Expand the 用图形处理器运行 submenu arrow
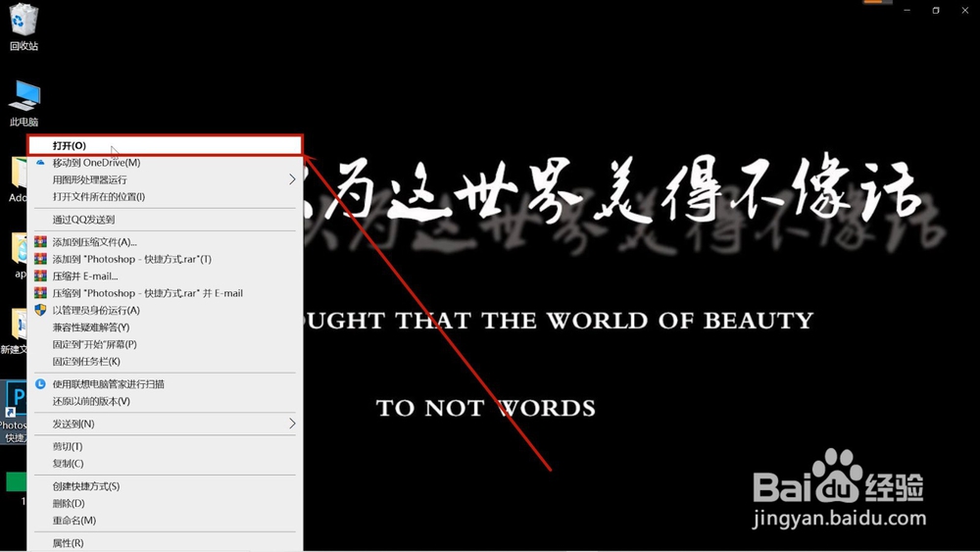The height and width of the screenshot is (552, 980). (292, 179)
